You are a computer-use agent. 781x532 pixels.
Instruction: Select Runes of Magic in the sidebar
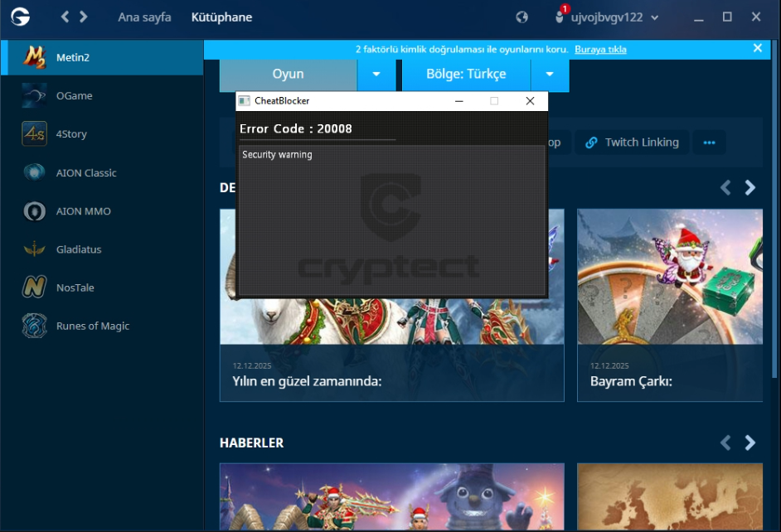[x=102, y=326]
